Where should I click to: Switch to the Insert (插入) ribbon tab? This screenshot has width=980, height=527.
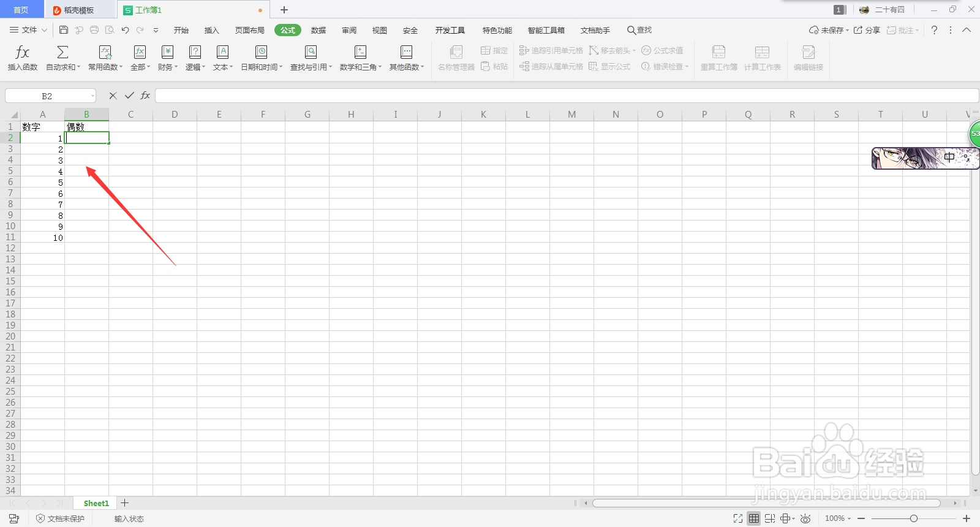coord(211,30)
